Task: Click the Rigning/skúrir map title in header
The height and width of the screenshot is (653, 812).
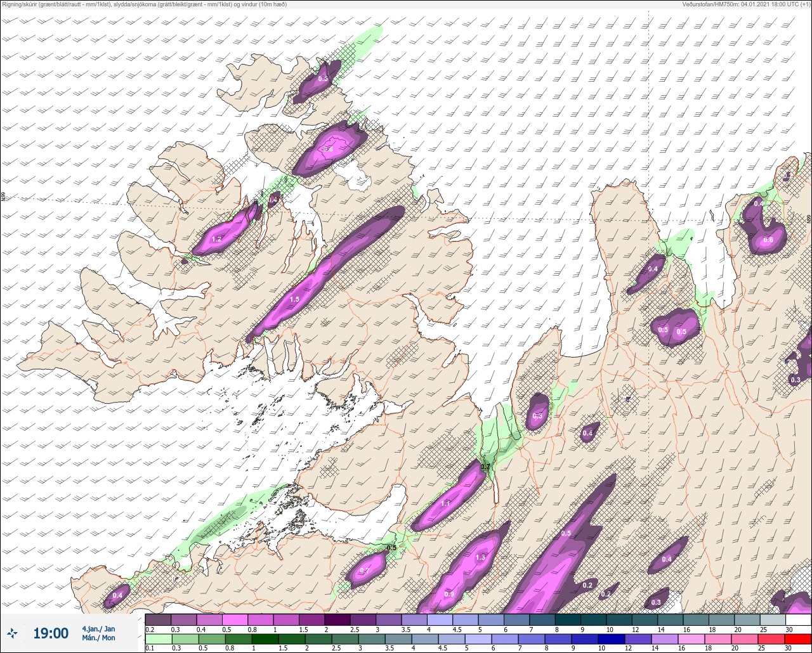Action: [x=145, y=4]
